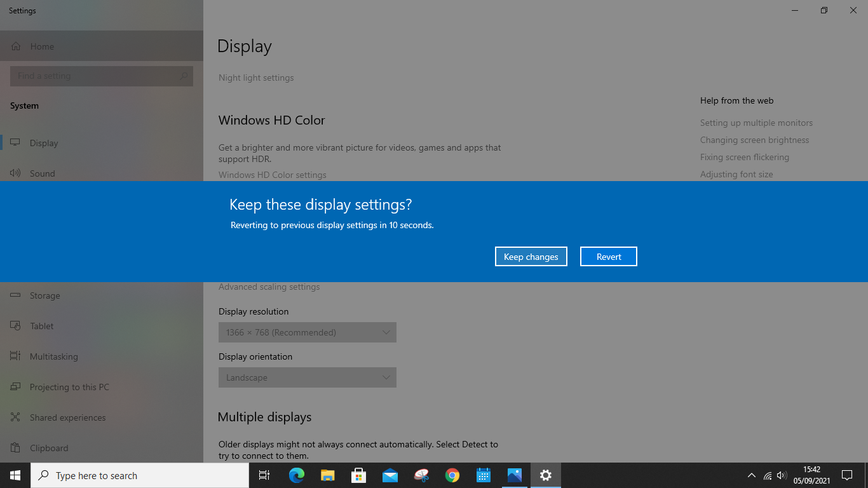The height and width of the screenshot is (488, 868).
Task: Open Action Center from the system tray
Action: pyautogui.click(x=847, y=475)
